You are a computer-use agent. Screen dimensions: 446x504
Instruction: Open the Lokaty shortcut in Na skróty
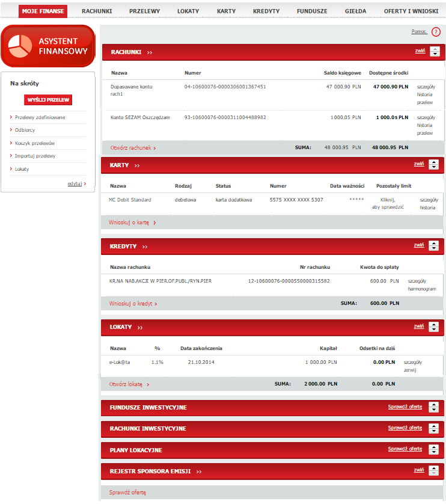(x=22, y=169)
